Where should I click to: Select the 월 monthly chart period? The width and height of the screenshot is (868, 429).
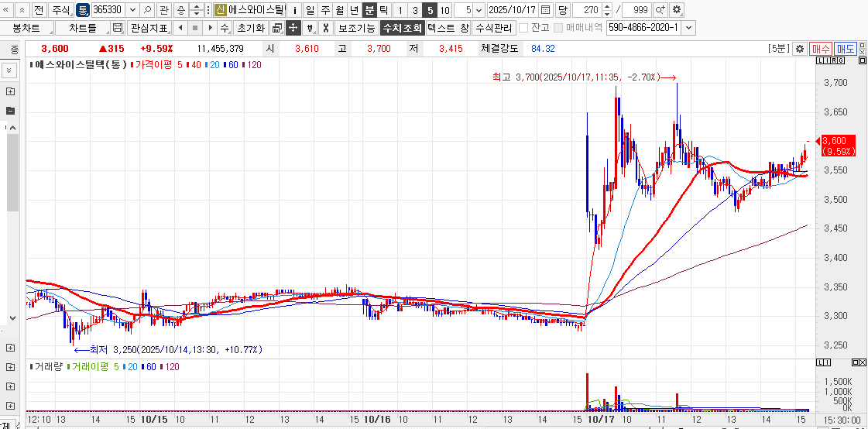point(339,10)
